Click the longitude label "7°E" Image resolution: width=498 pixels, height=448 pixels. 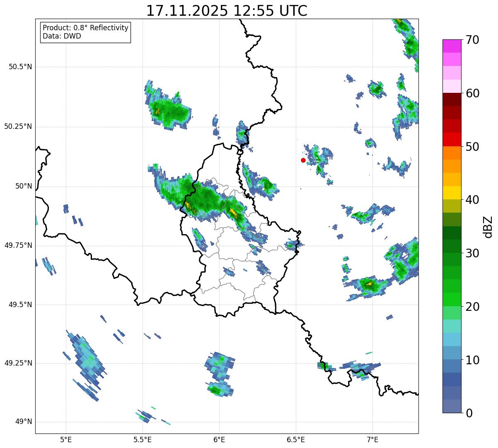click(x=372, y=439)
